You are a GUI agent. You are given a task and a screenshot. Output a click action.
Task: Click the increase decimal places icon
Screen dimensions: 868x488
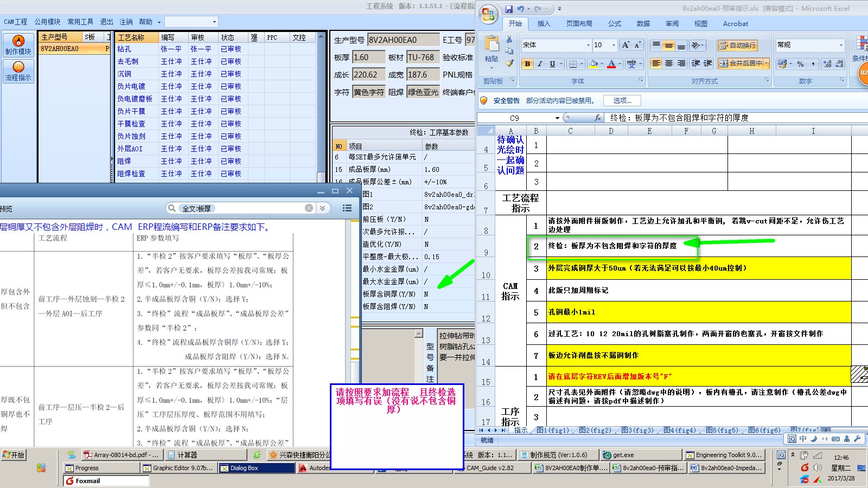827,64
